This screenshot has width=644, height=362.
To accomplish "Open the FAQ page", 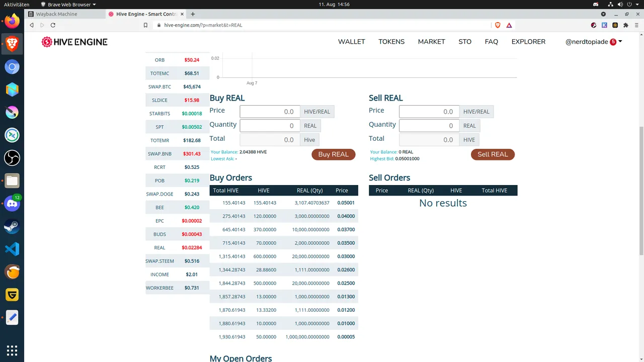I will pyautogui.click(x=492, y=42).
